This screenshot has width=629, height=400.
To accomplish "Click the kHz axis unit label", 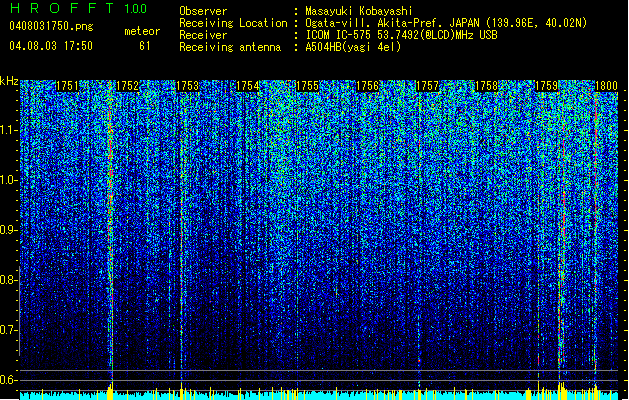I will pos(9,81).
